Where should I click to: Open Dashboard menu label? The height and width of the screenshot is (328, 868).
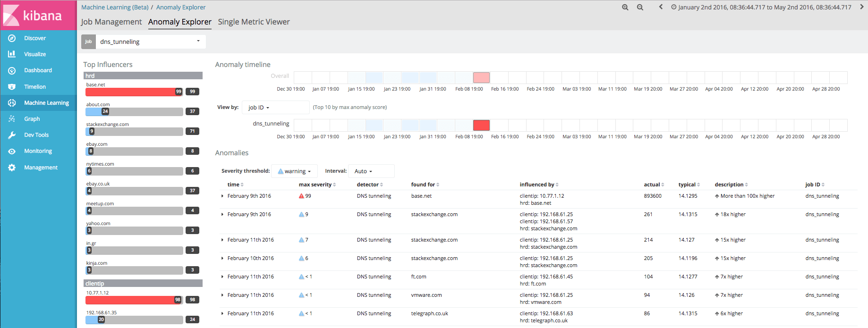[38, 70]
